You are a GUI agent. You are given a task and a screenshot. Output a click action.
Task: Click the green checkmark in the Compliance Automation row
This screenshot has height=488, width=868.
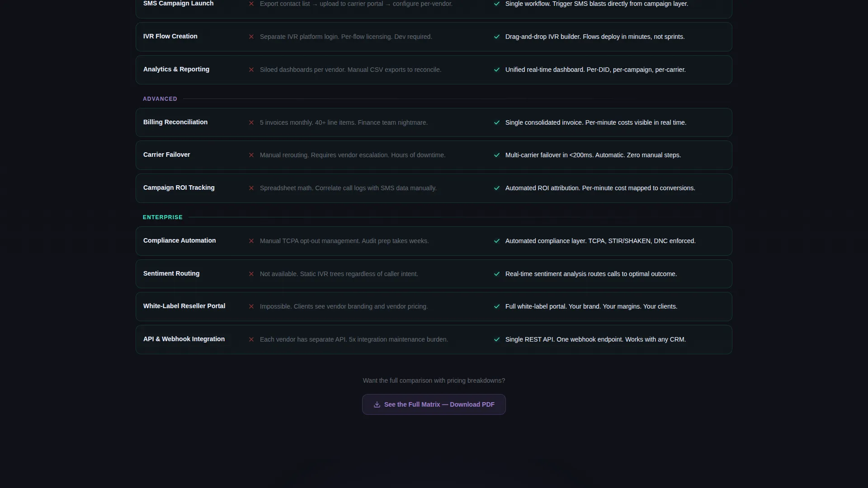click(x=497, y=241)
